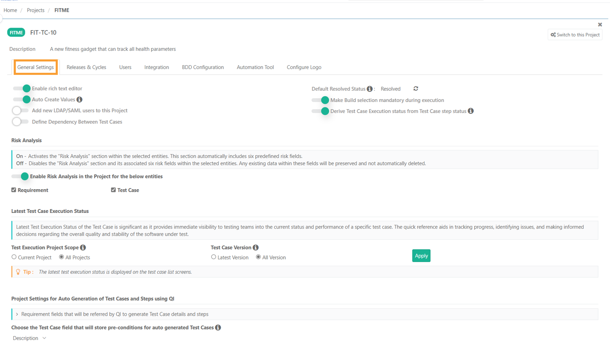
Task: Switch to the Releases & Cycles tab
Action: [86, 67]
